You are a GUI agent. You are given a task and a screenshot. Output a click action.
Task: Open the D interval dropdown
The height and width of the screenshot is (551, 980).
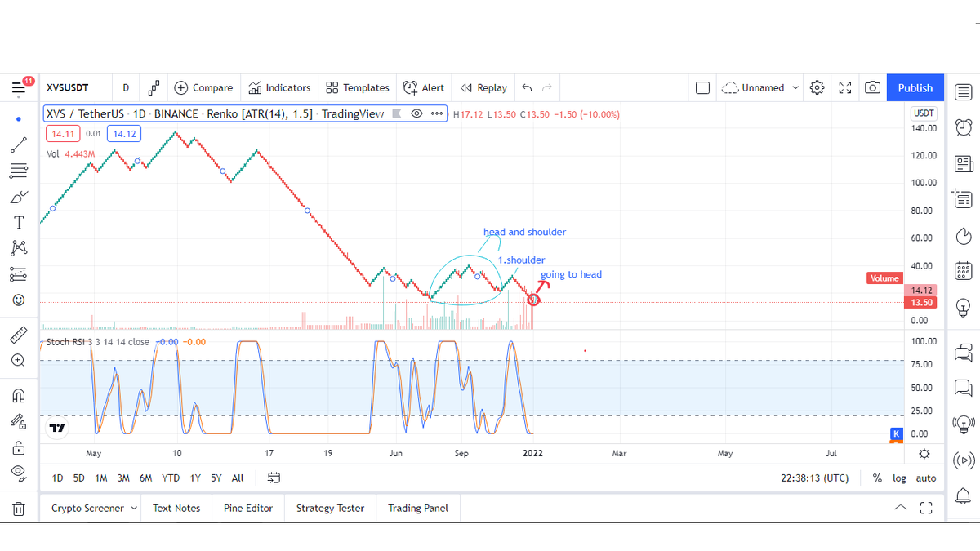pyautogui.click(x=126, y=87)
